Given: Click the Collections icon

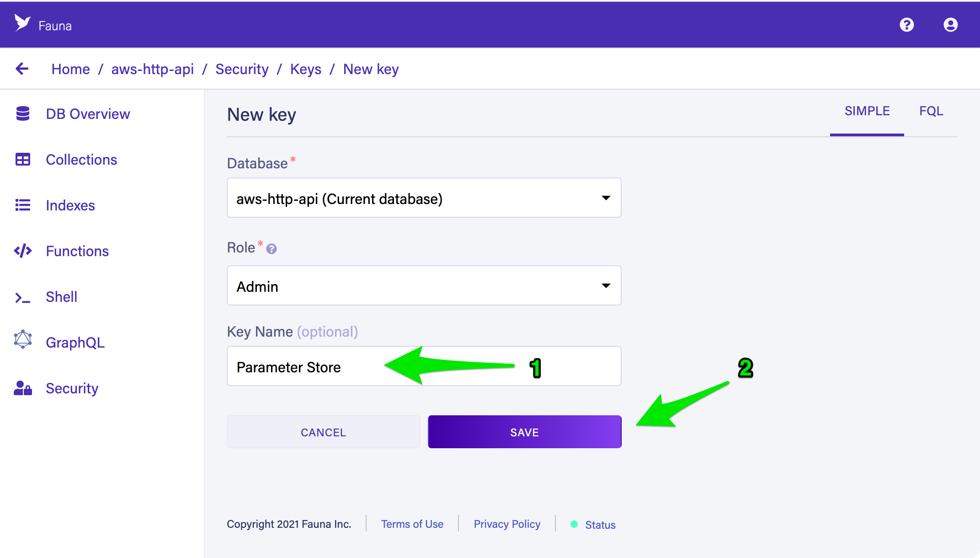Looking at the screenshot, I should pos(22,160).
